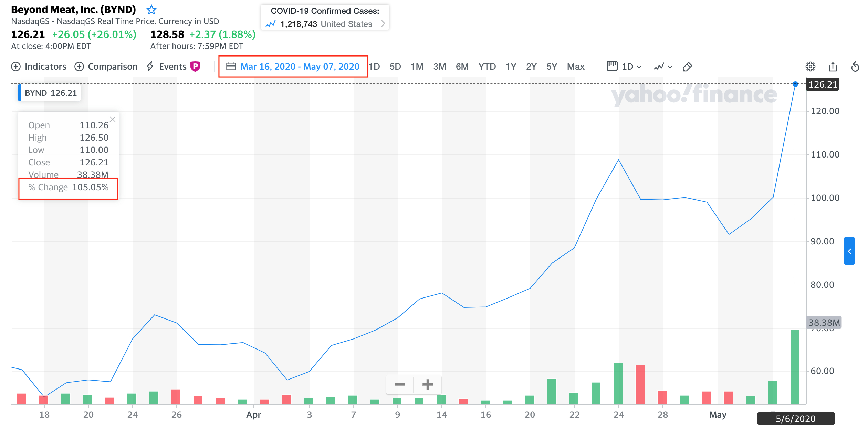The image size is (868, 435).
Task: Click the share chart icon
Action: 833,67
